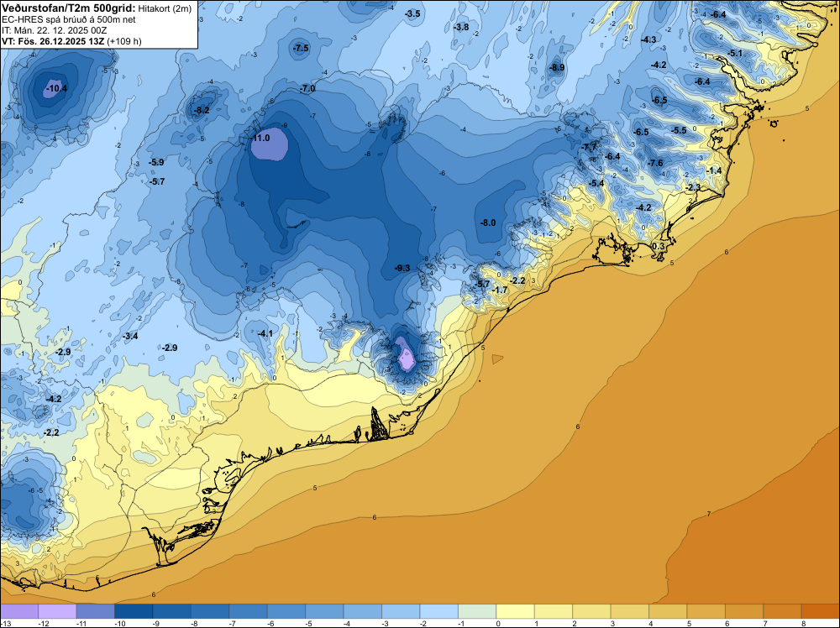Screen dimensions: 840x628
Task: Click the -3.4 temperature label
Action: click(x=130, y=336)
